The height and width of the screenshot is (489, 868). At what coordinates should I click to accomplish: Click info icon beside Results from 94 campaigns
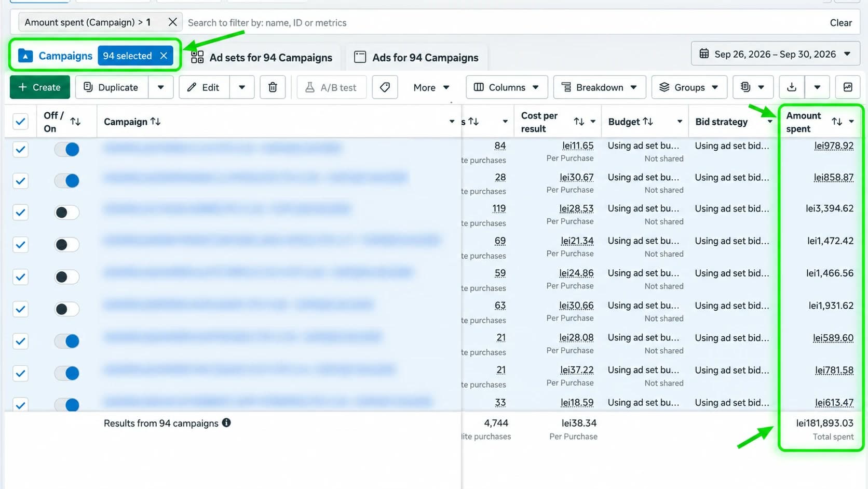click(x=226, y=422)
